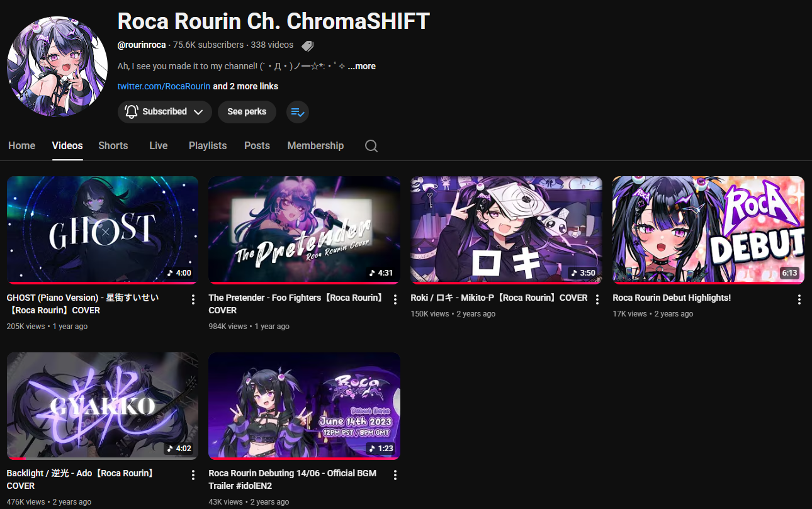
Task: Open the Posts tab
Action: tap(257, 145)
